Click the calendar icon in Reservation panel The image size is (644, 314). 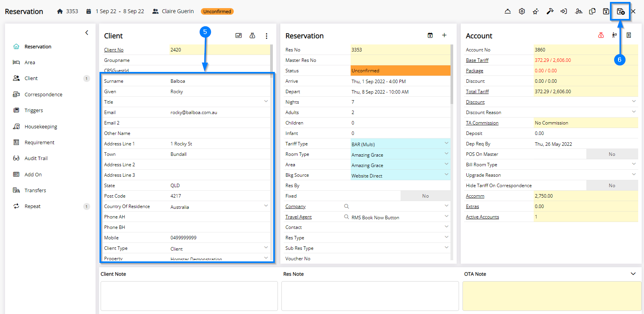[x=430, y=36]
